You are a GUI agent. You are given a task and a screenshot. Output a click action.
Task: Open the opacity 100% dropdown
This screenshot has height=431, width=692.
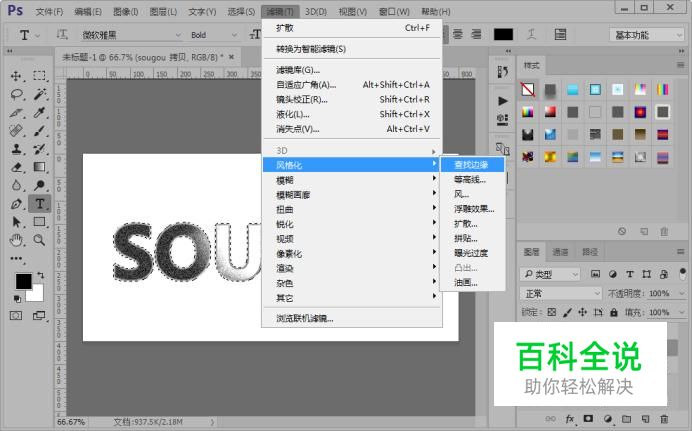(682, 293)
